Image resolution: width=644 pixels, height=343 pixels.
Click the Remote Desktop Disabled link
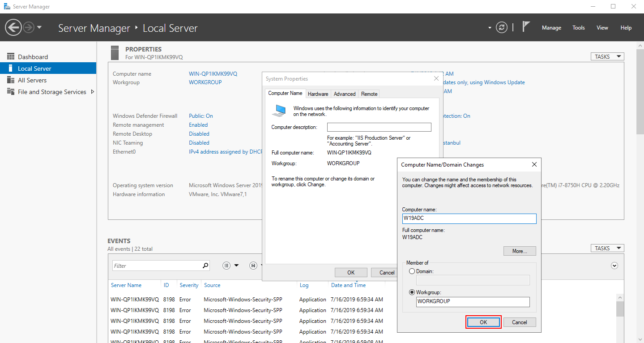tap(199, 134)
